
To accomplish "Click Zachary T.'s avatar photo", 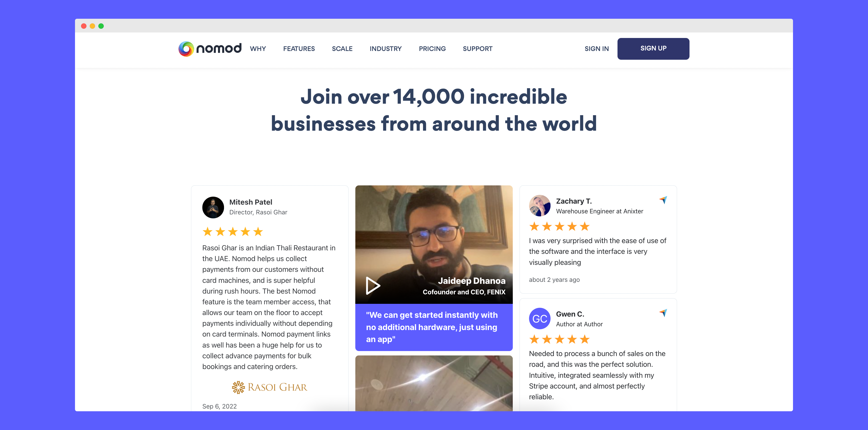I will pos(539,206).
